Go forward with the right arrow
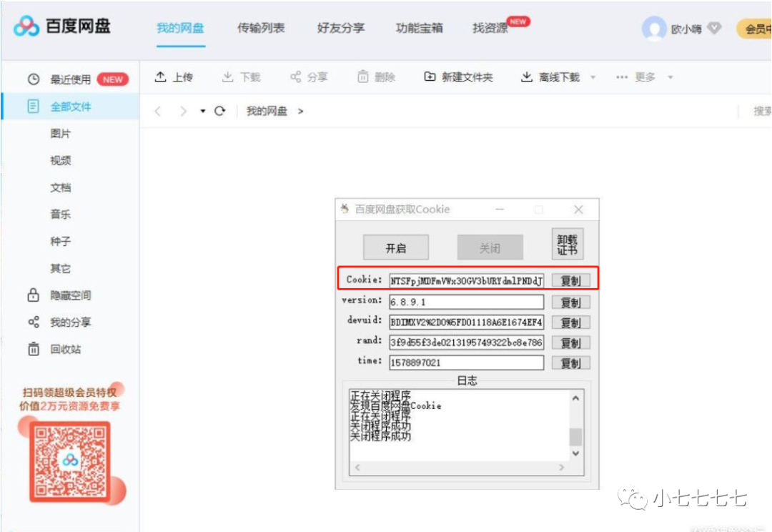Screen dimensions: 772x532 click(x=183, y=112)
